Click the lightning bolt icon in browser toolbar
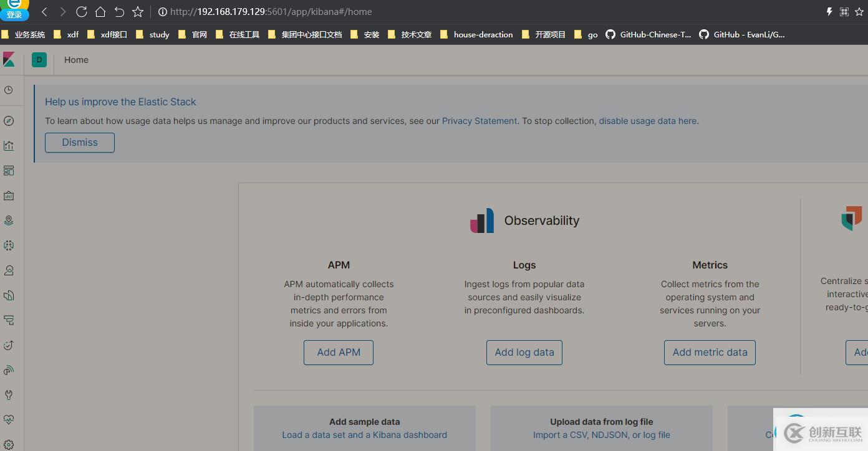Viewport: 868px width, 451px height. coord(829,12)
